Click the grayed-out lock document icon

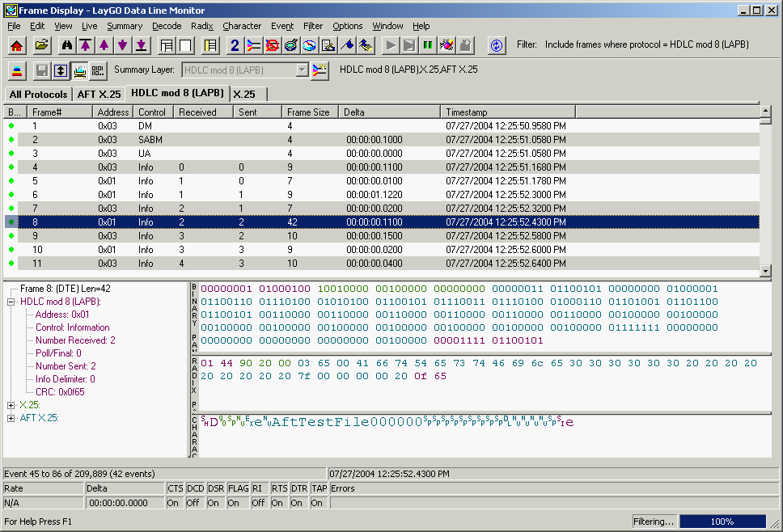[465, 45]
